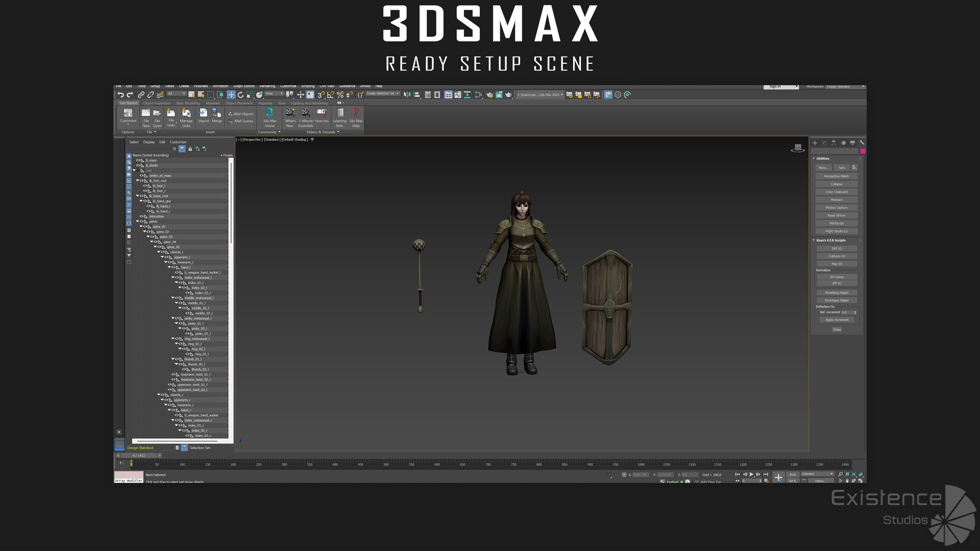
Task: Open the Hierarchy tab in command panel
Action: (x=834, y=143)
